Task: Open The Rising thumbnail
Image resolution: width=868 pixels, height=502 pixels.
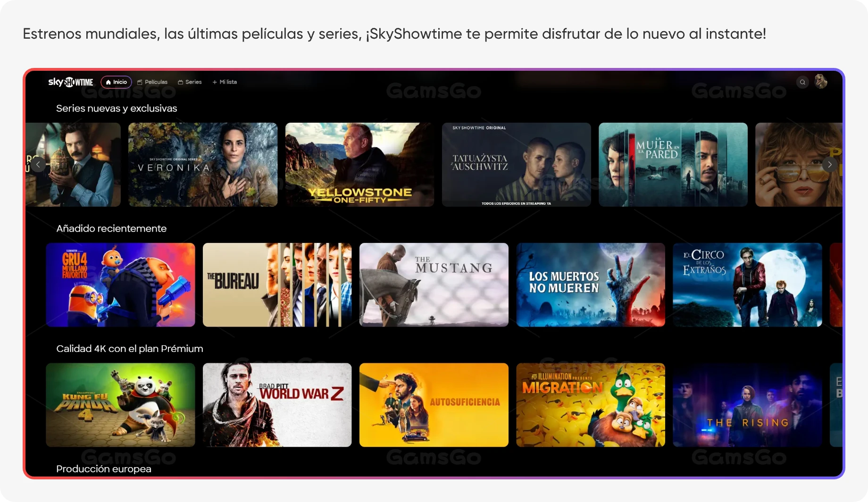Action: point(747,405)
